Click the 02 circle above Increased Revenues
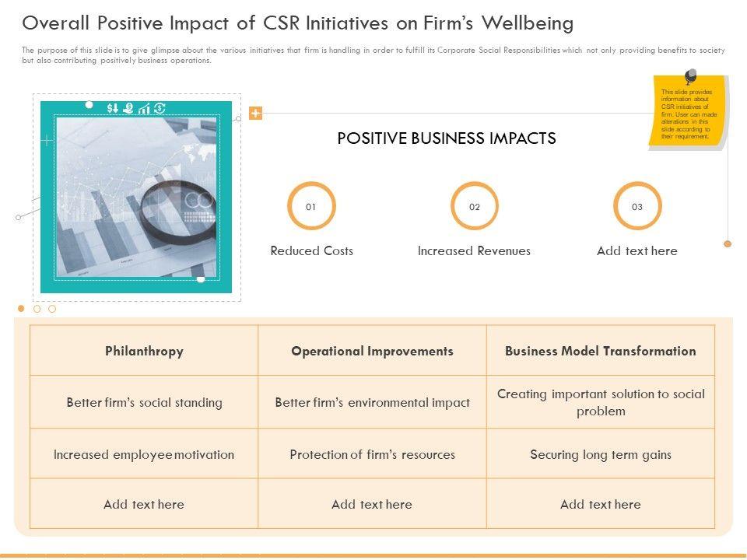 474,207
